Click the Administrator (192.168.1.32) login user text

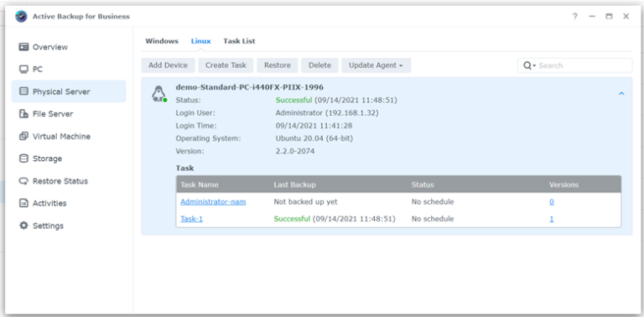327,113
